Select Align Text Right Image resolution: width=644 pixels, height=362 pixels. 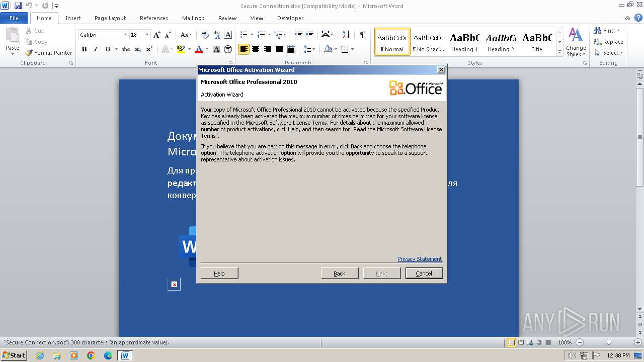pyautogui.click(x=268, y=49)
